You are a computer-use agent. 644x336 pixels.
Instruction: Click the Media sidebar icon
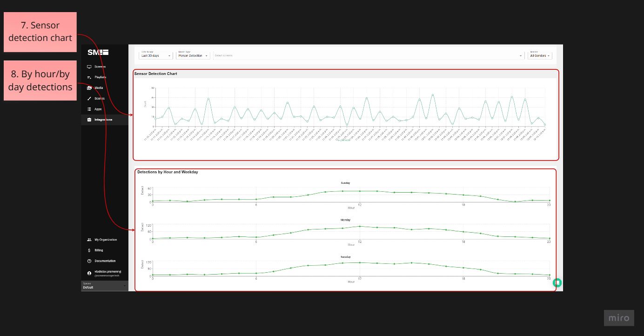click(x=90, y=87)
